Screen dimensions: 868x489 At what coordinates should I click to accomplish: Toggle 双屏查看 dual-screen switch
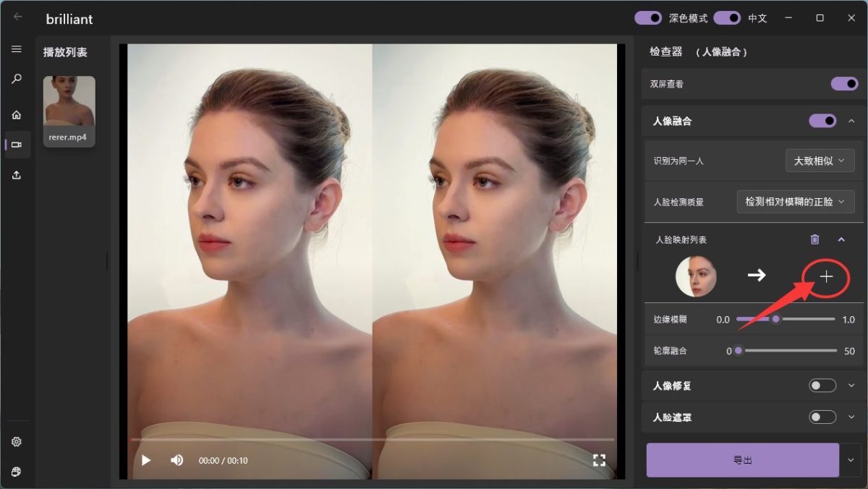pyautogui.click(x=844, y=84)
